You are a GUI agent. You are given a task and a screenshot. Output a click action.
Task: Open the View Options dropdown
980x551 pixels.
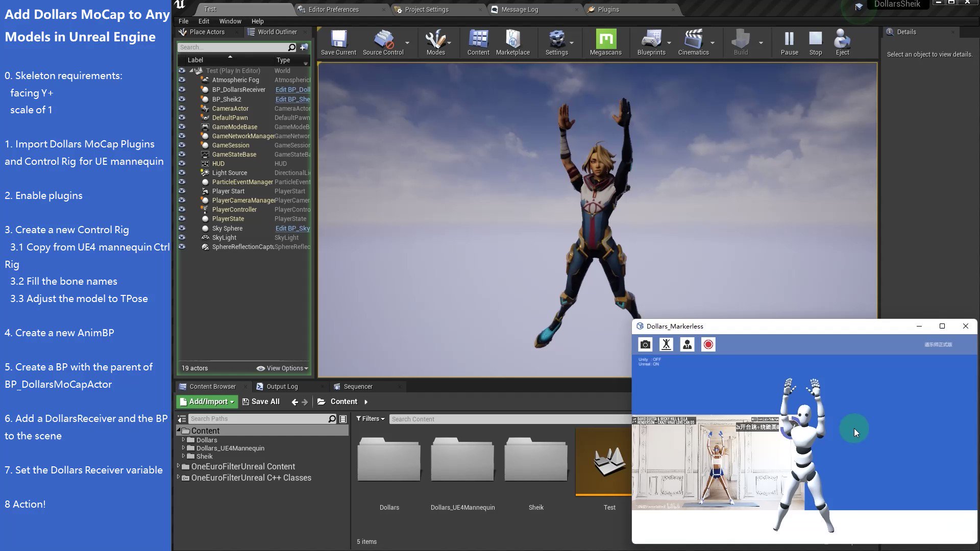(282, 368)
